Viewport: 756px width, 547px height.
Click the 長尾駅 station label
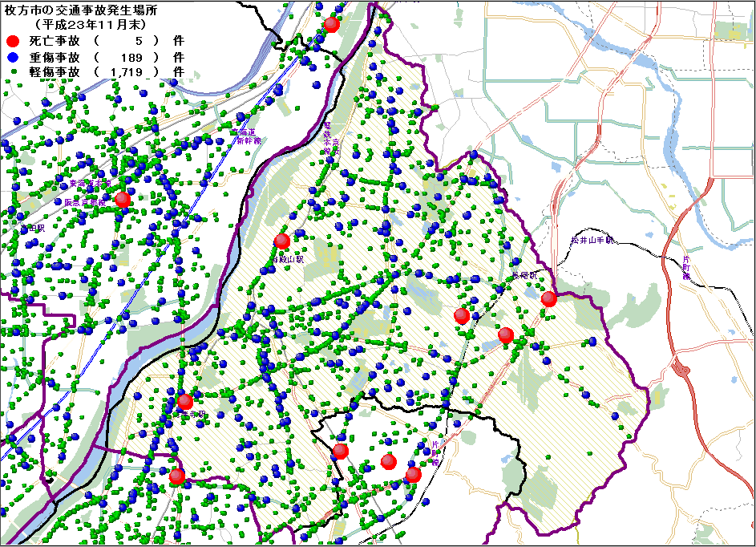(524, 275)
